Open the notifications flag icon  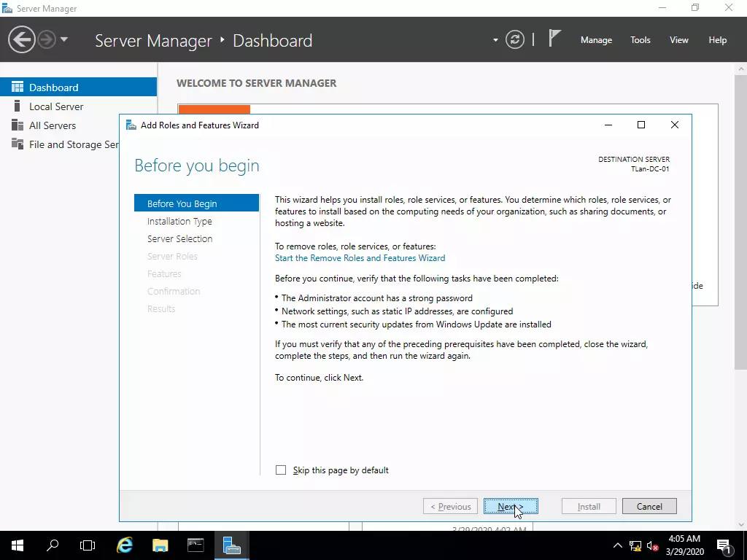pyautogui.click(x=554, y=39)
